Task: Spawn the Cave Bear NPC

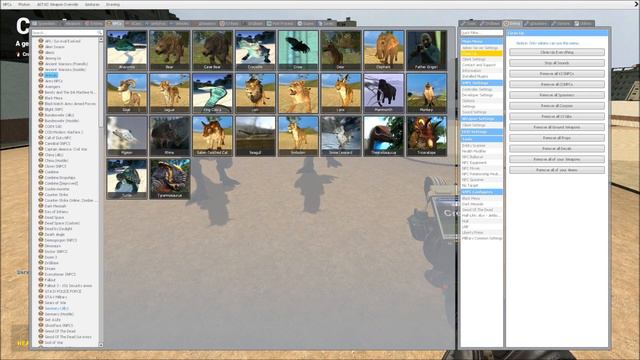Action: pos(213,50)
